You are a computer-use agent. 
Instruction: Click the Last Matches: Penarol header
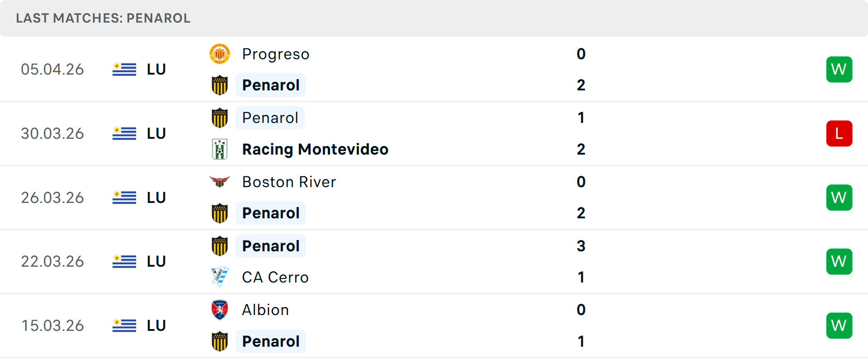coord(103,18)
